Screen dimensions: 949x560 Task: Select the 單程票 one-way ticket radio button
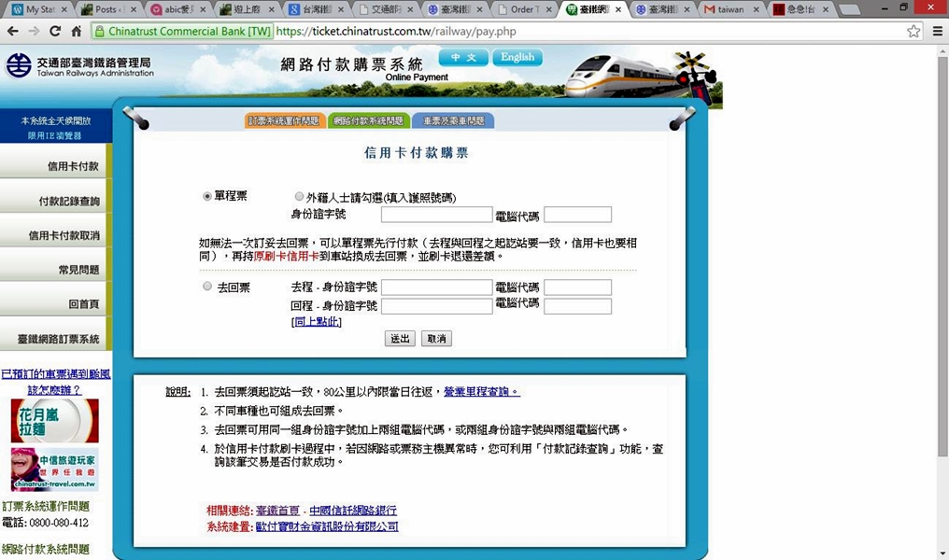point(207,196)
